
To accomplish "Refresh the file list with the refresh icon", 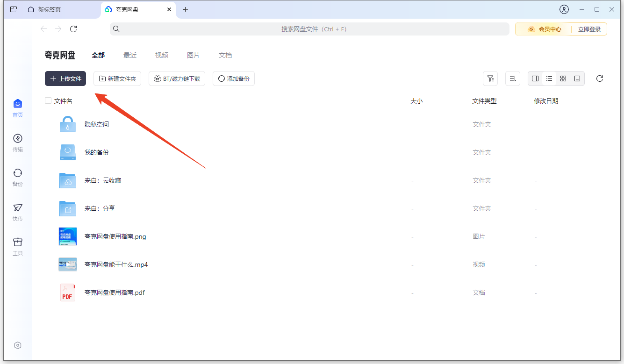I will click(600, 79).
